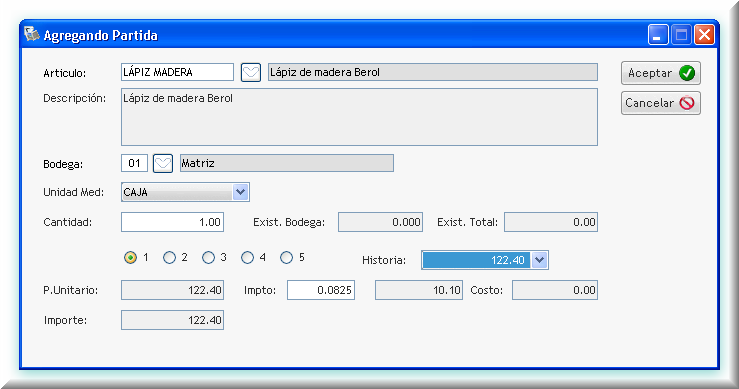Select price option 5 radio button
This screenshot has height=389, width=739.
(x=287, y=257)
